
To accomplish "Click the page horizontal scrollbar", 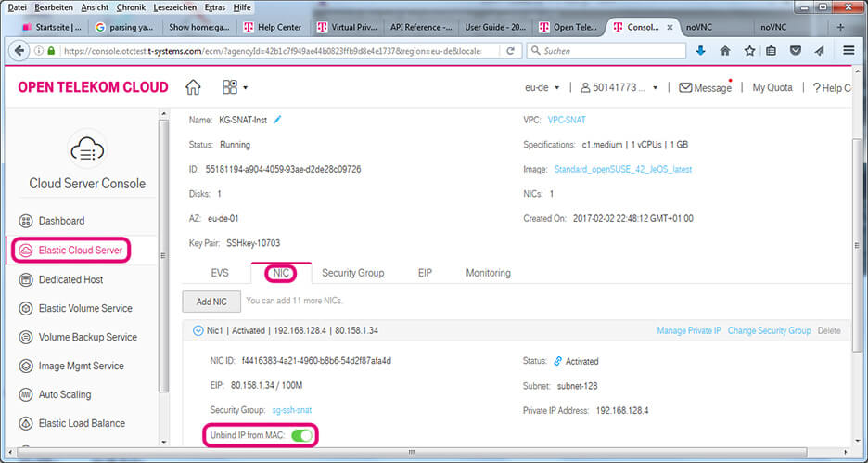I will pos(412,453).
